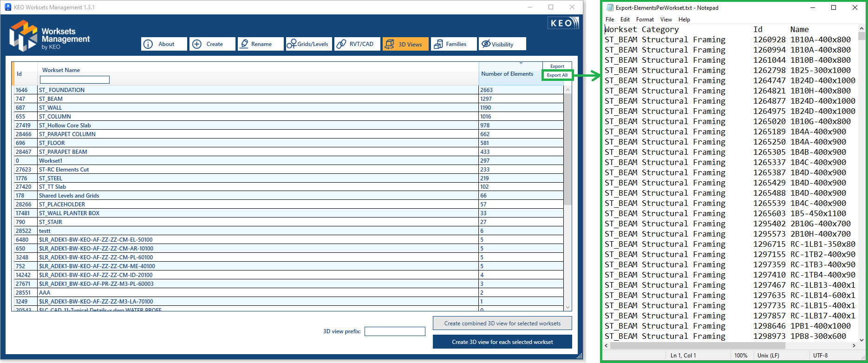Image resolution: width=868 pixels, height=363 pixels.
Task: Select the AAA workset row
Action: [288, 293]
